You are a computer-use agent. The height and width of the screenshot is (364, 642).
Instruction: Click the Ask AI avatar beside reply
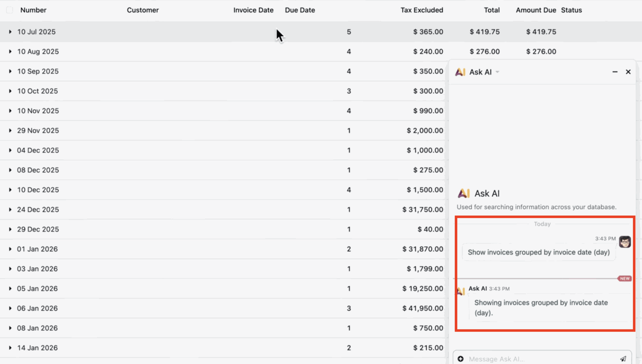(x=461, y=291)
